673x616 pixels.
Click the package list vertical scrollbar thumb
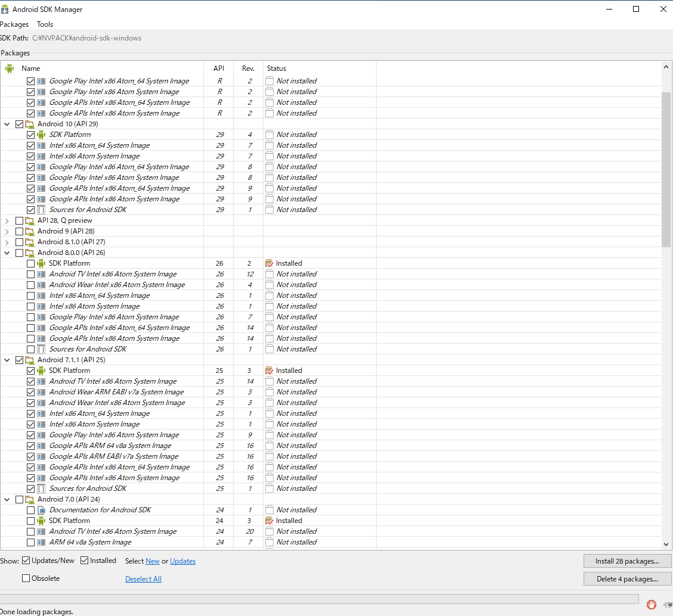666,169
